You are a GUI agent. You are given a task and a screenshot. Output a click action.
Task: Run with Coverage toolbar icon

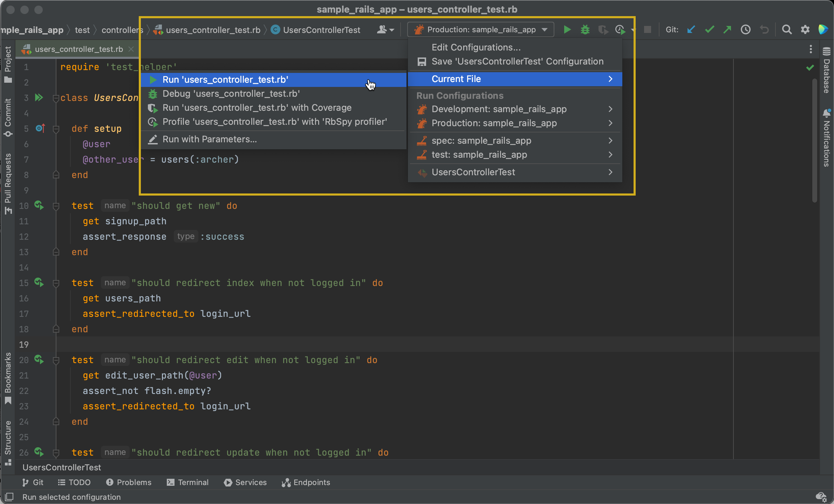[603, 30]
